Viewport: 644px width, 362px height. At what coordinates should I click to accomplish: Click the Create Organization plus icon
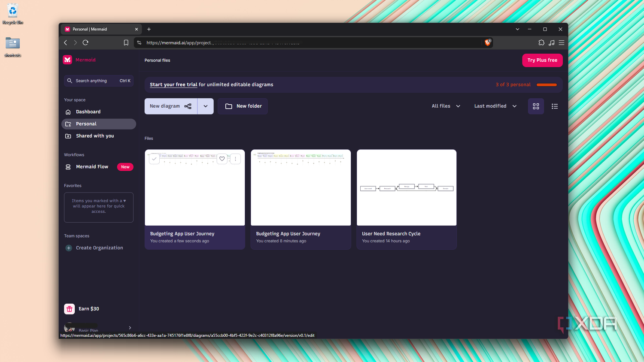[x=69, y=248]
